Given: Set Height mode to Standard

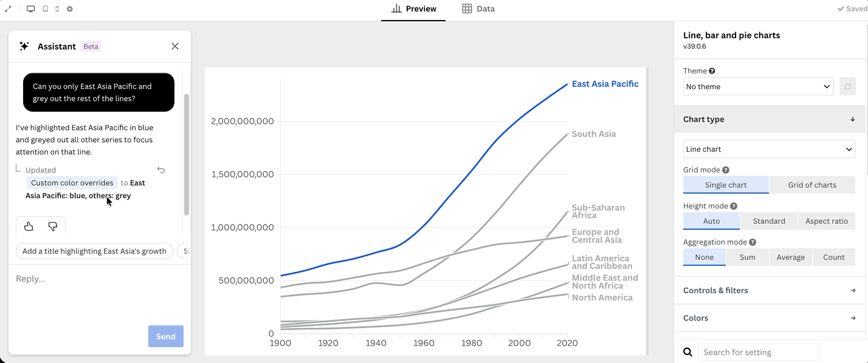Looking at the screenshot, I should 769,221.
